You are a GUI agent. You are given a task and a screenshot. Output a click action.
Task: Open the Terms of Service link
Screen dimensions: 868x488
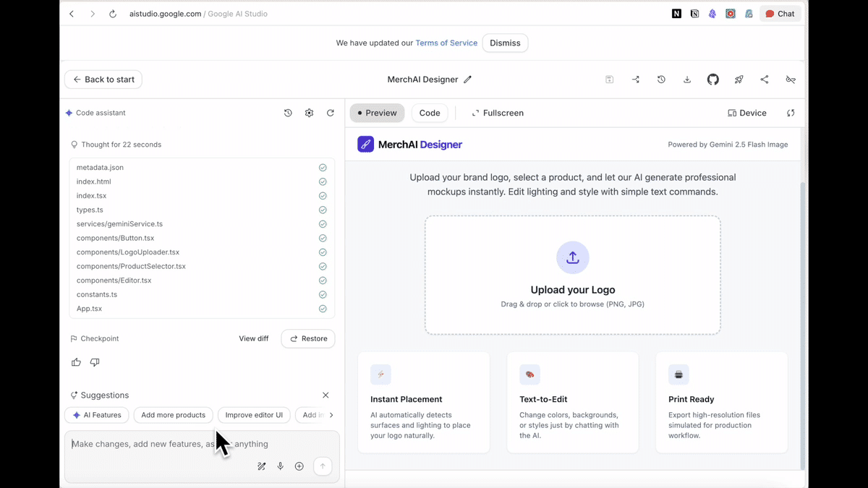(x=446, y=43)
